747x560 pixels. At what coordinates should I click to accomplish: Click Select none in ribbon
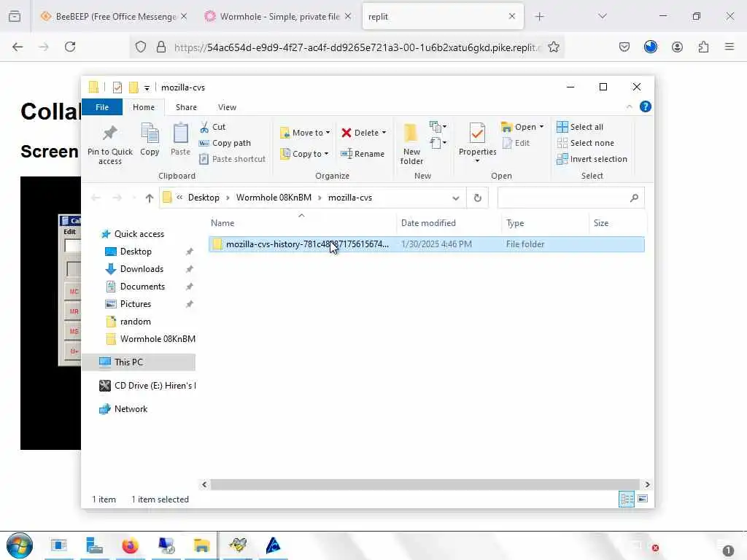[x=586, y=143]
